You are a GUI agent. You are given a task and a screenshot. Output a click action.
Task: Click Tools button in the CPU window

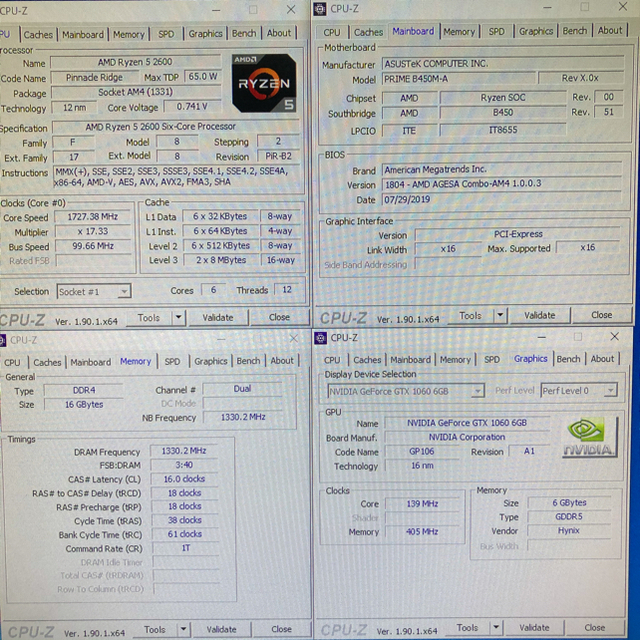pos(149,318)
